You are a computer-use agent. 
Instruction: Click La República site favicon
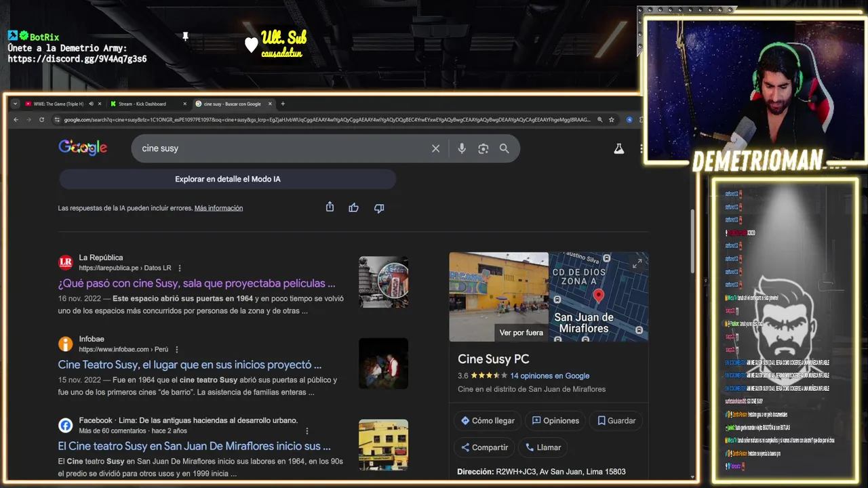click(x=66, y=262)
